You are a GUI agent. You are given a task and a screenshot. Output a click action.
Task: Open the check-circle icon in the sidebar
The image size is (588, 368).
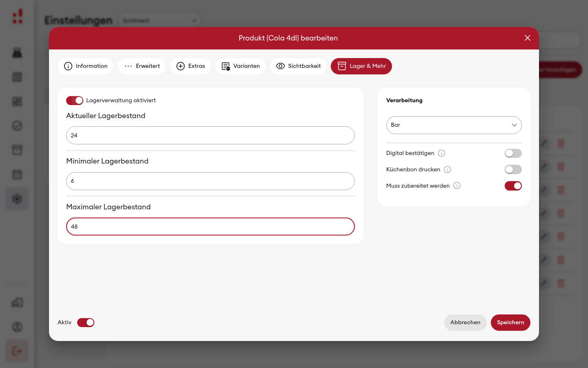[17, 126]
